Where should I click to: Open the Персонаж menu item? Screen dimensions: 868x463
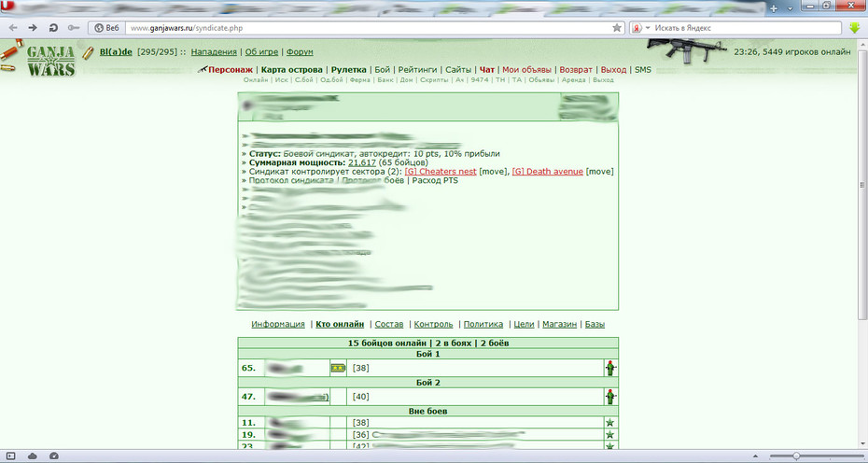pos(231,70)
